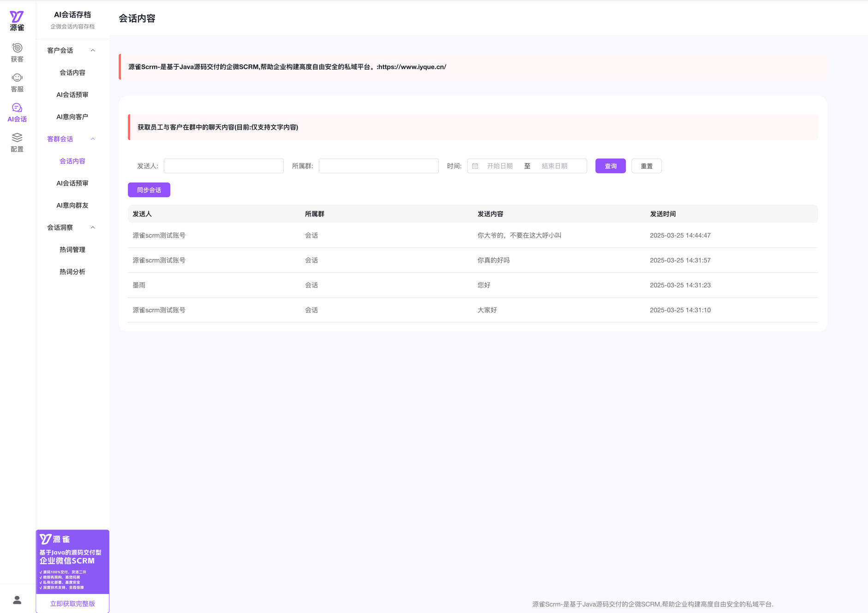
Task: Open 会话内容 under 客群会话
Action: 72,161
